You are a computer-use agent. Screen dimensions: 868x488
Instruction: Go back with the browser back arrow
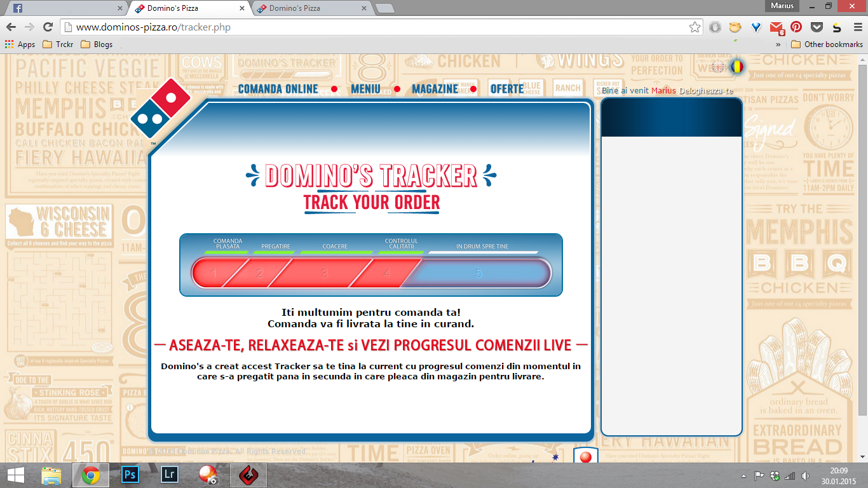(11, 27)
